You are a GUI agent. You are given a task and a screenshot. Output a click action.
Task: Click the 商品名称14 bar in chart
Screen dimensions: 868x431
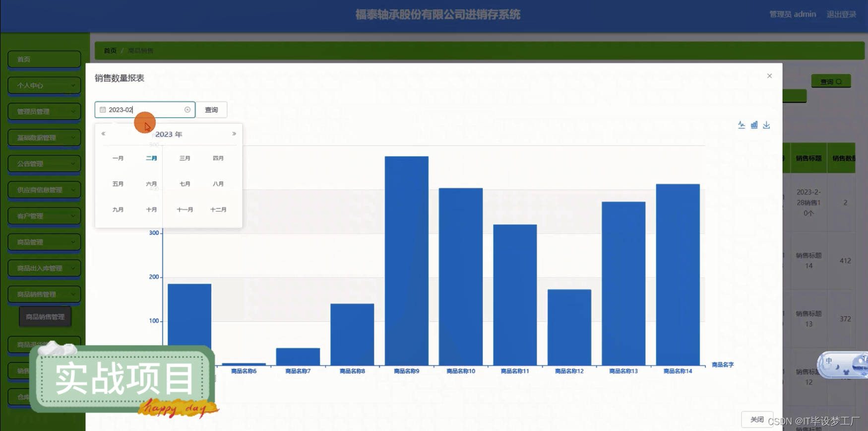(x=678, y=275)
